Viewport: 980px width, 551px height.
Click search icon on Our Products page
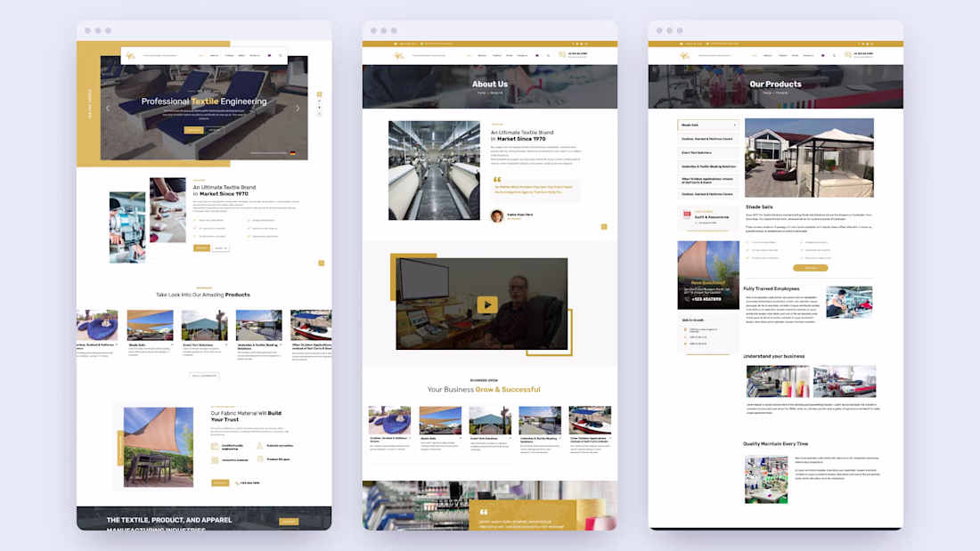(834, 55)
